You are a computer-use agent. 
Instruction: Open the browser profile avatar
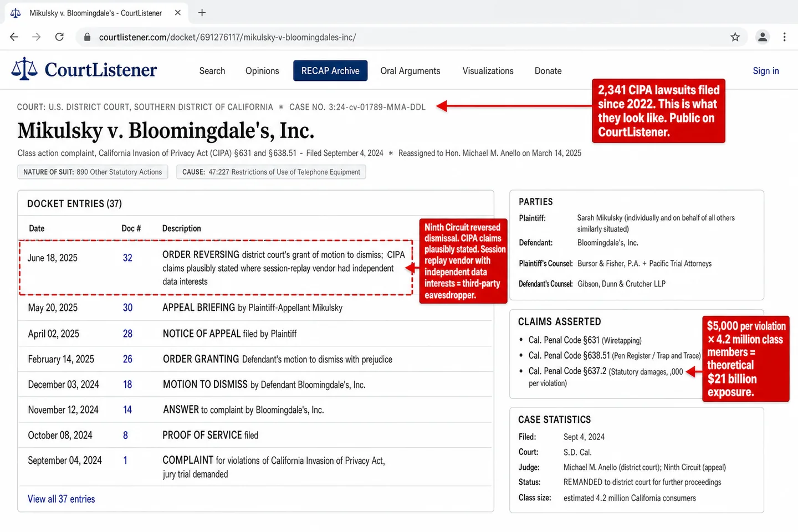(x=763, y=37)
